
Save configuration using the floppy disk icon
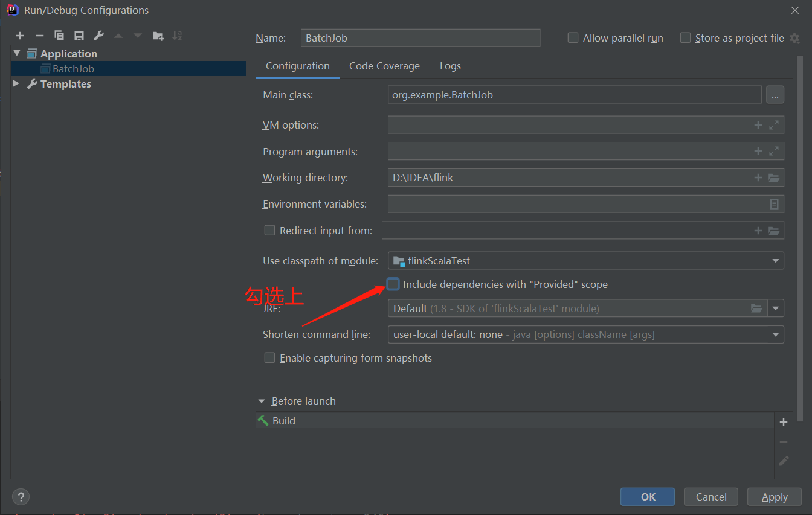(x=79, y=36)
